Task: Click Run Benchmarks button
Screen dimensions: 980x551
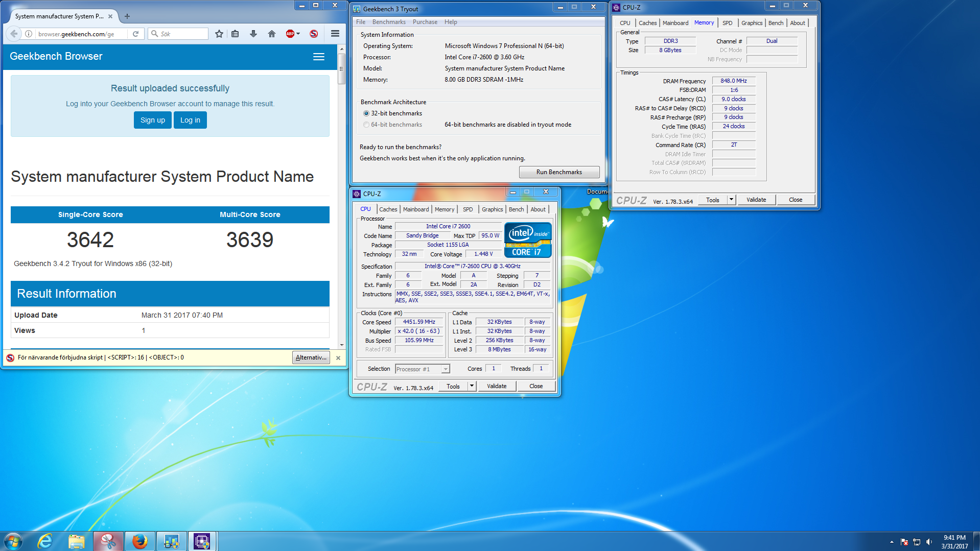Action: (x=559, y=172)
